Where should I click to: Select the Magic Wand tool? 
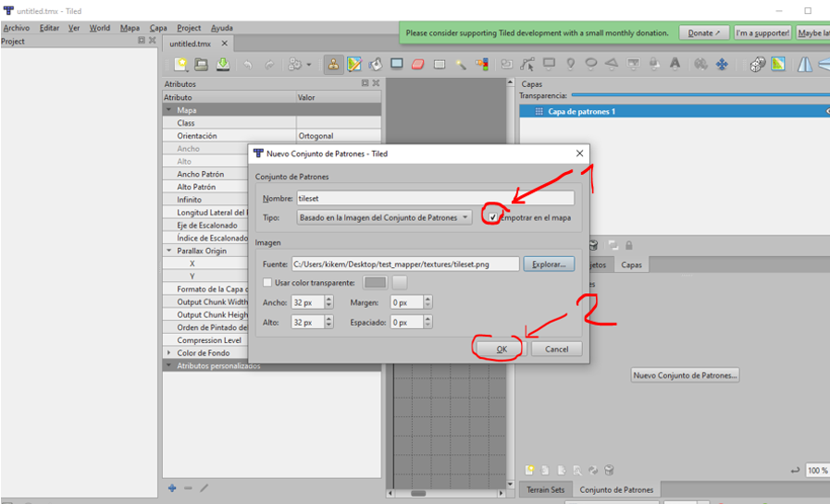click(x=461, y=64)
